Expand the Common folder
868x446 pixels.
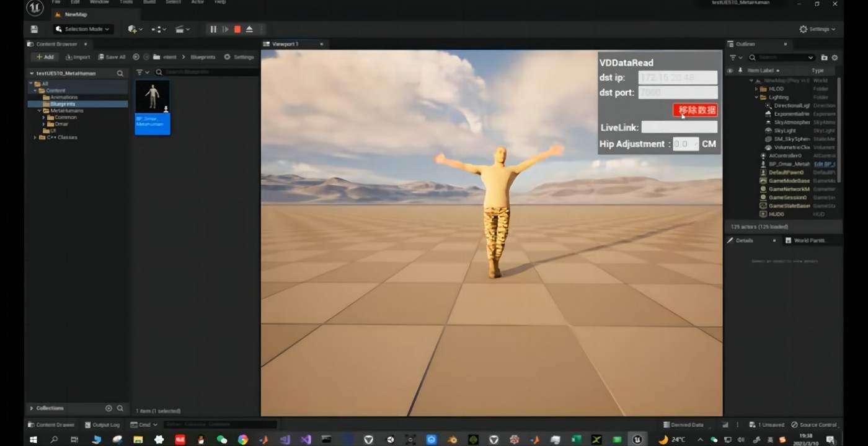44,118
